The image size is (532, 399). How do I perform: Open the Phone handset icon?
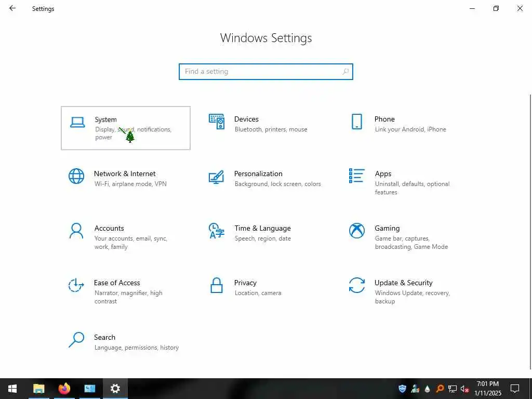pyautogui.click(x=356, y=122)
